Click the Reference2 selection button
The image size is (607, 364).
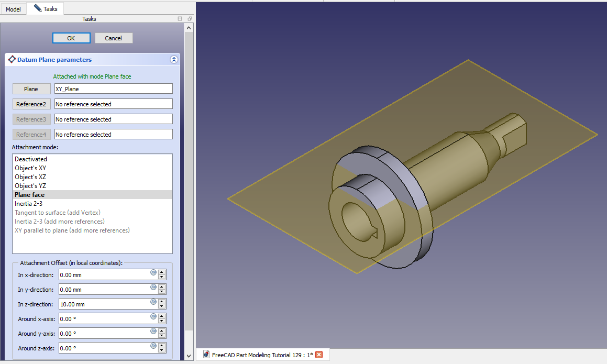click(x=31, y=104)
